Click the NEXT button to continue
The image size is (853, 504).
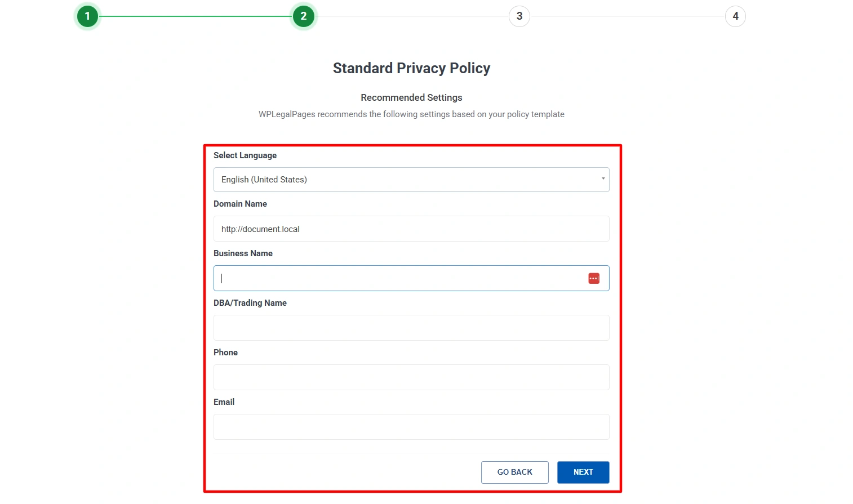(x=583, y=472)
